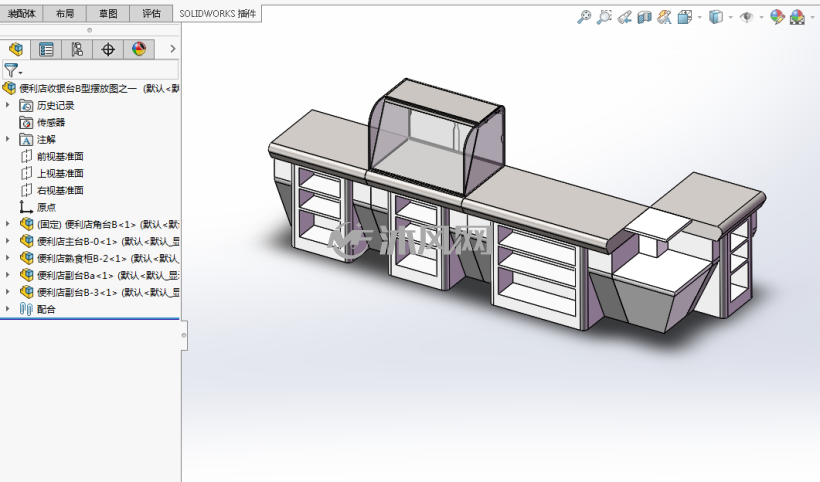Screen dimensions: 820x482
Task: Toggle the Section View tool
Action: coord(644,17)
